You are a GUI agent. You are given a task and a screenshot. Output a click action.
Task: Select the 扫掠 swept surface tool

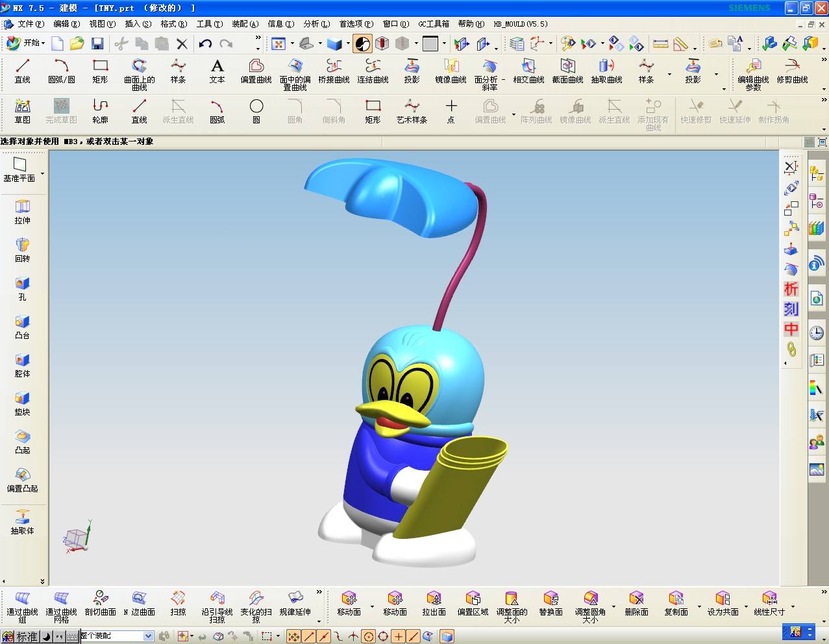tap(178, 603)
